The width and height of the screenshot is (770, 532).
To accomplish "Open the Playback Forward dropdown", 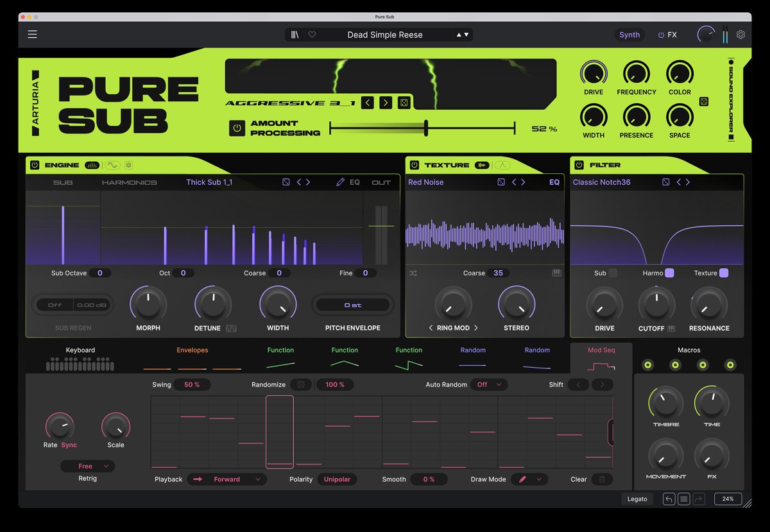I will click(227, 479).
